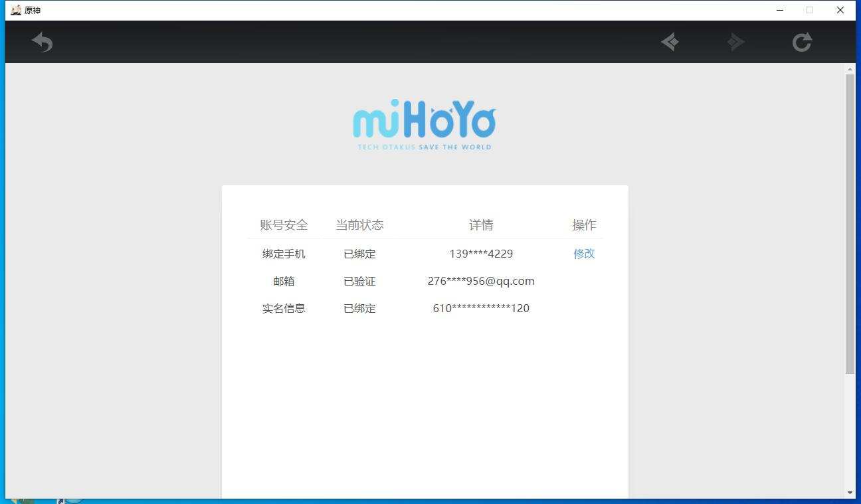This screenshot has height=504, width=861.
Task: Click the vertical scrollbar thumb
Action: tap(850, 224)
